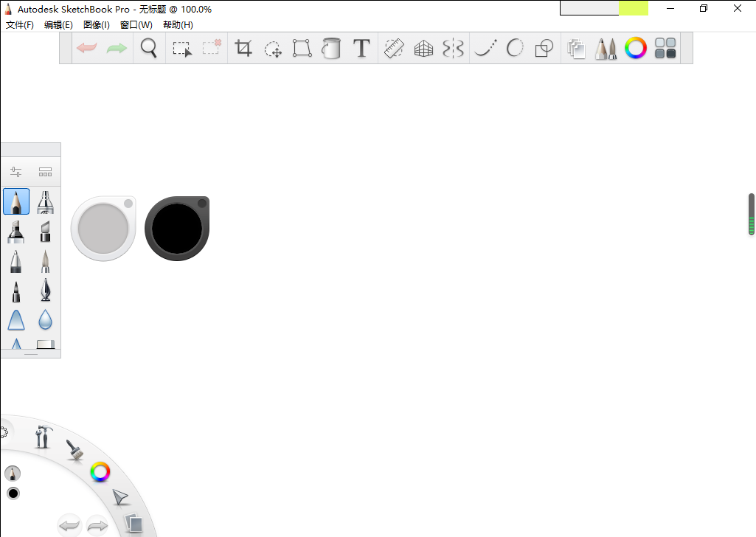Screen dimensions: 756x537
Task: Open the Crop tool
Action: tap(244, 48)
